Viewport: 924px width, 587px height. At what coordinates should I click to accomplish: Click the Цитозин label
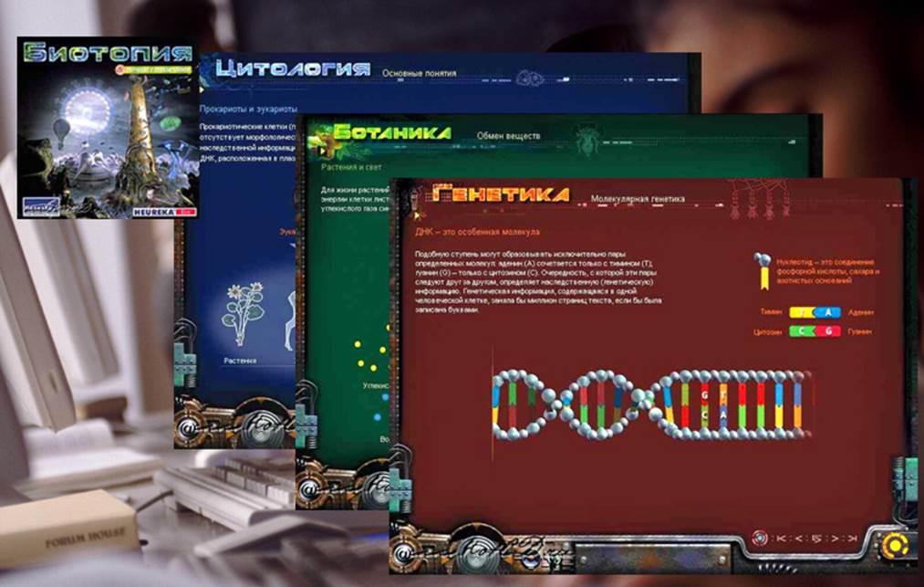coord(767,331)
